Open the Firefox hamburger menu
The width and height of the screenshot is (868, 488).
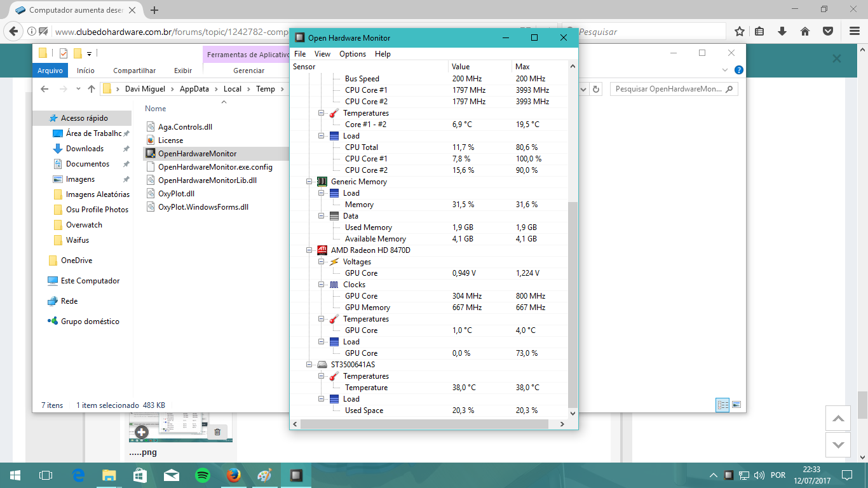(x=853, y=31)
